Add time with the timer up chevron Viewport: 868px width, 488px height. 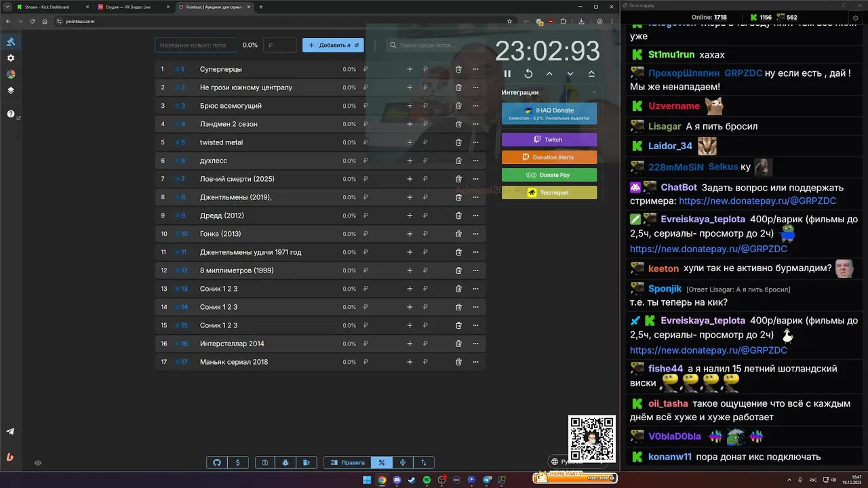(x=549, y=74)
